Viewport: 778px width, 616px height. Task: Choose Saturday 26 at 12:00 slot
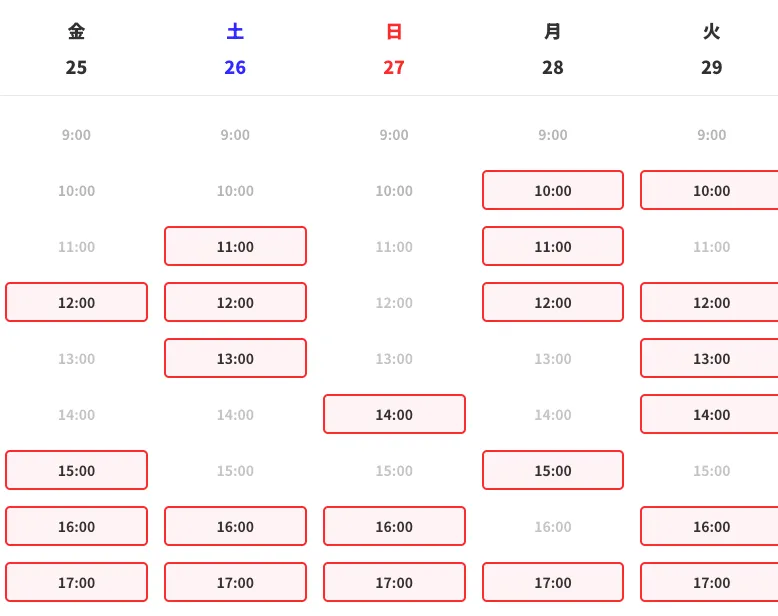[x=235, y=302]
